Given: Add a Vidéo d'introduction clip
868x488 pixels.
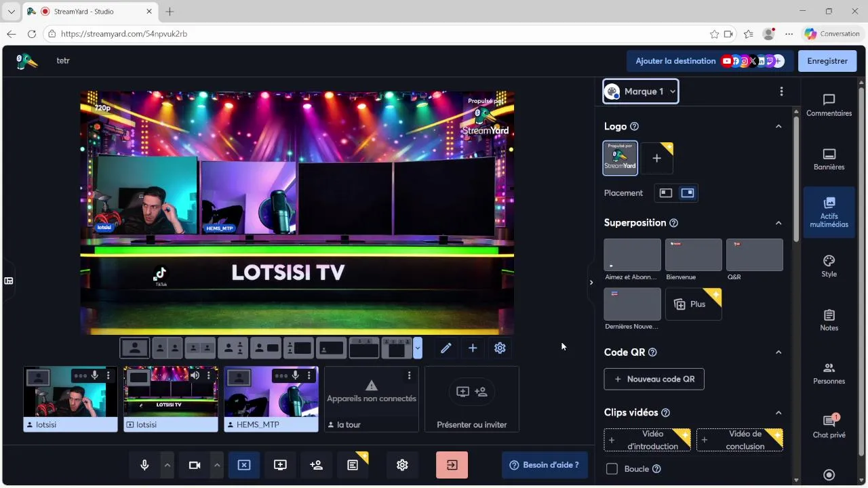Looking at the screenshot, I should [647, 440].
